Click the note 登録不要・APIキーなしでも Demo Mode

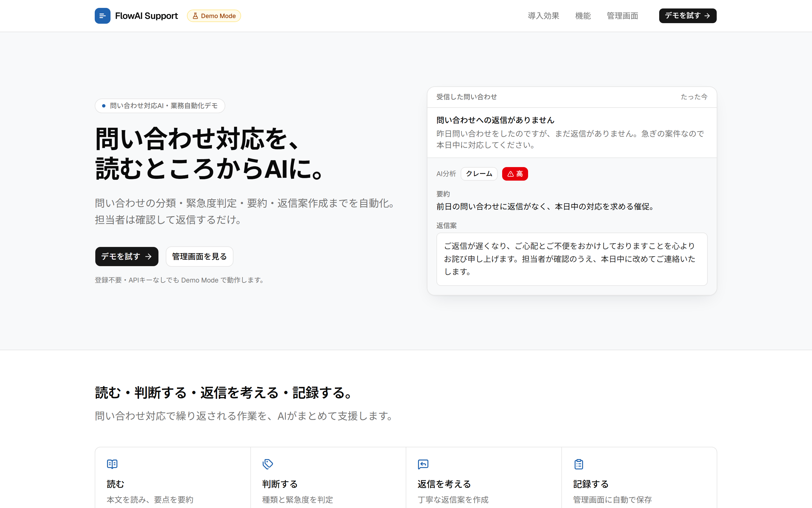[x=157, y=280]
